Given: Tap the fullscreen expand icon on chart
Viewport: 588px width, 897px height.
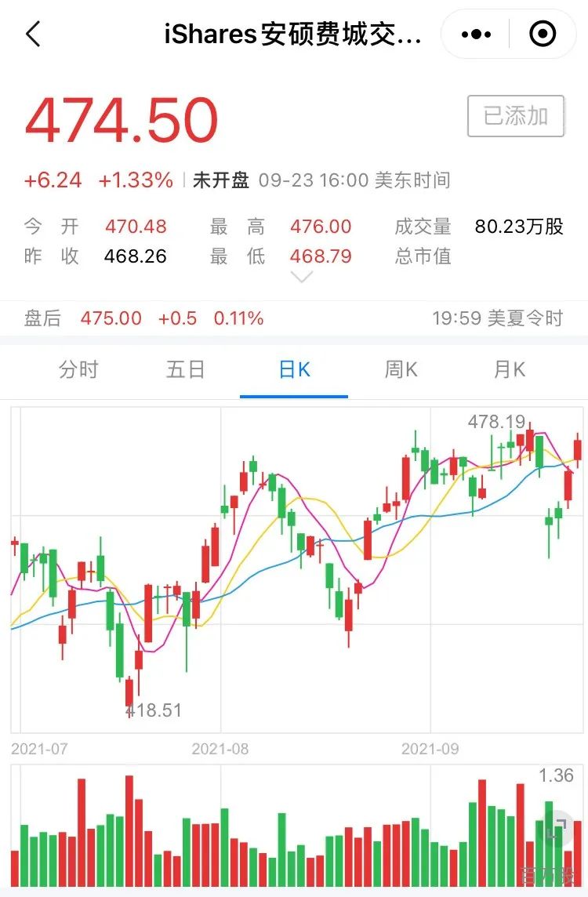Looking at the screenshot, I should point(557,827).
